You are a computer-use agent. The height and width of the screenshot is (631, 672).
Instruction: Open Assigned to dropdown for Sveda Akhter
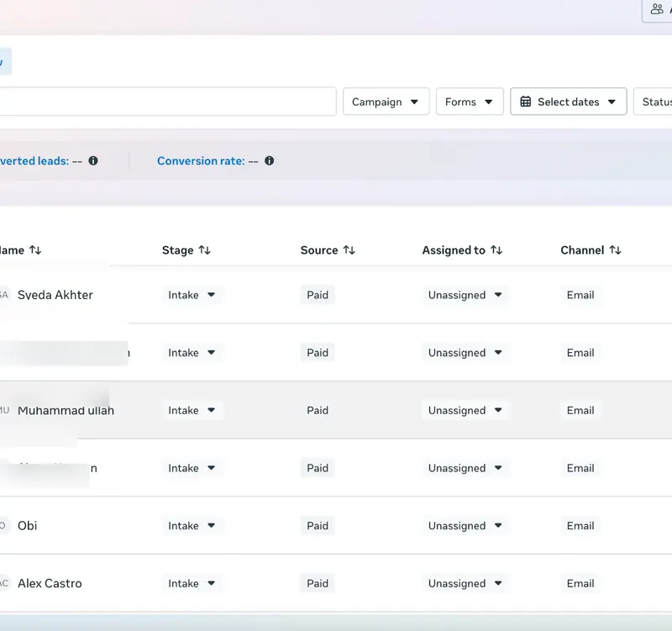tap(465, 295)
